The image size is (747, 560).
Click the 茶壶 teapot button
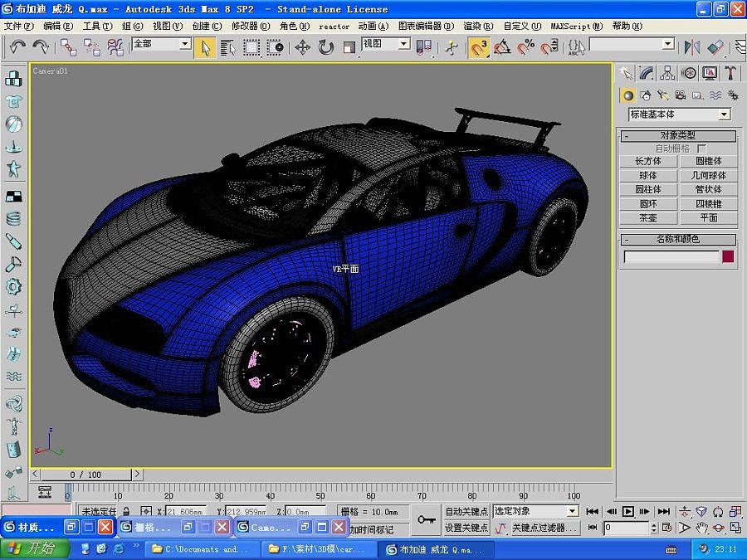point(648,217)
